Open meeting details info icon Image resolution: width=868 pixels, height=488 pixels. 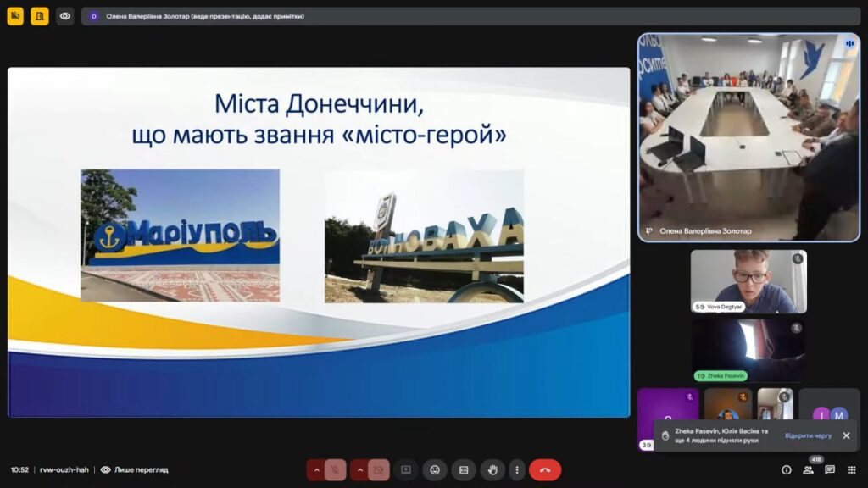[787, 469]
